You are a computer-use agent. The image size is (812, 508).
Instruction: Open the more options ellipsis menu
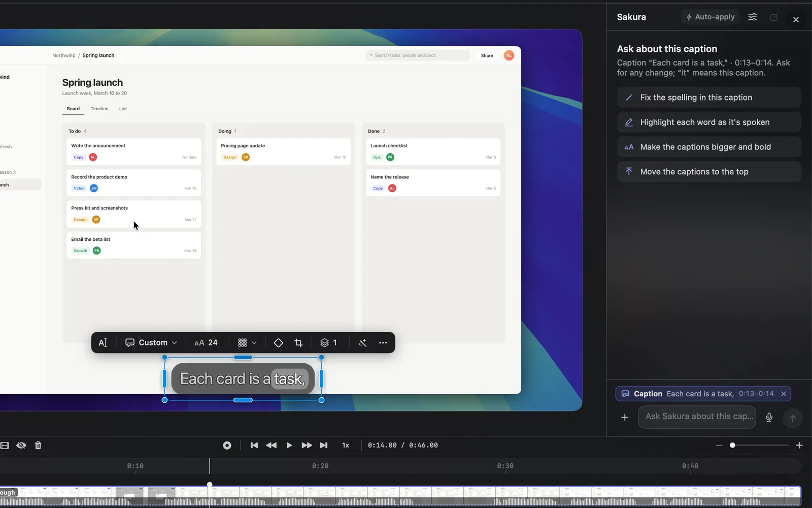tap(383, 343)
